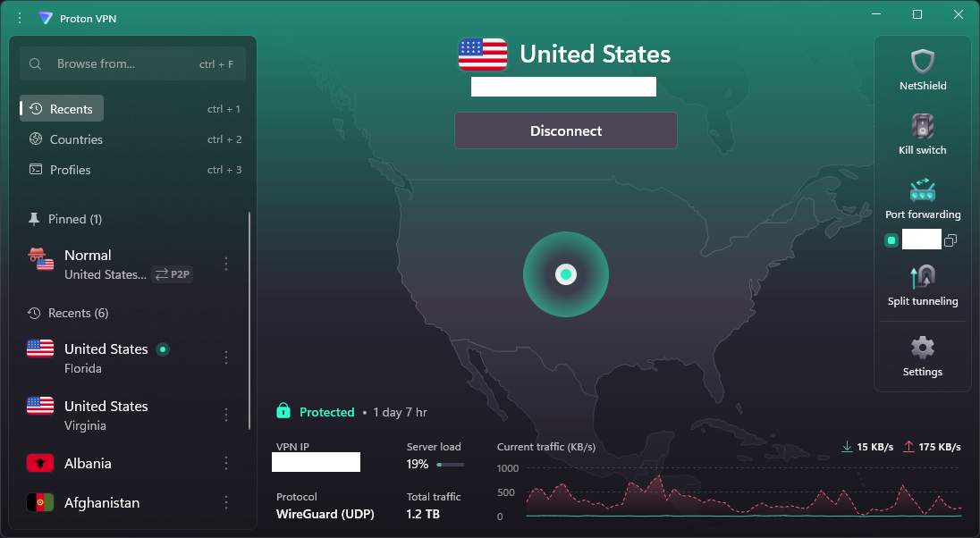The width and height of the screenshot is (980, 538).
Task: Open the NetShield shield icon
Action: pyautogui.click(x=923, y=62)
